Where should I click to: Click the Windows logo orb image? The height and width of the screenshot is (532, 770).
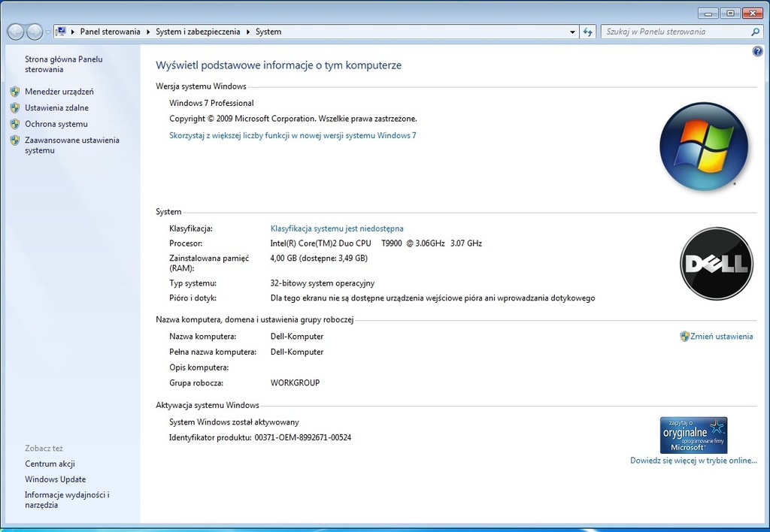point(704,147)
